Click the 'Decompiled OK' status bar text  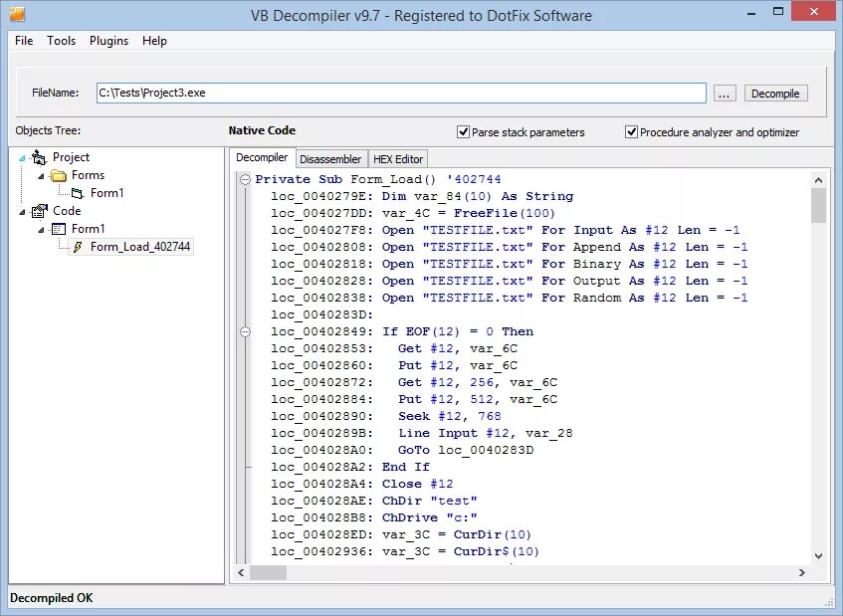pyautogui.click(x=52, y=598)
